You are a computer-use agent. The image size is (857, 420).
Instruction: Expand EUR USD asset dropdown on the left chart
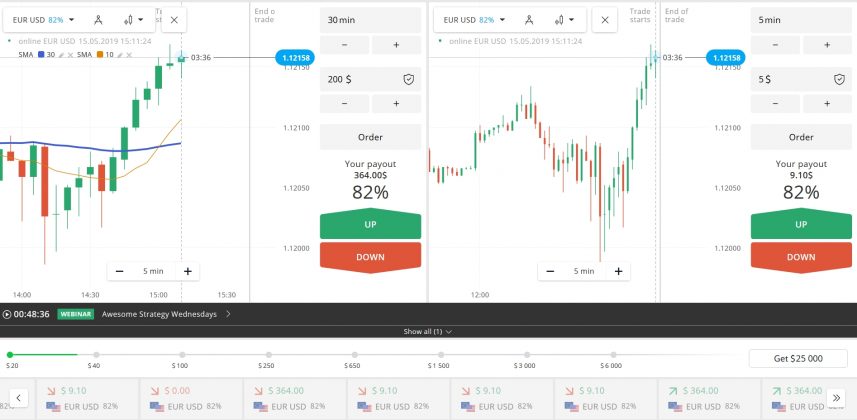pos(41,19)
